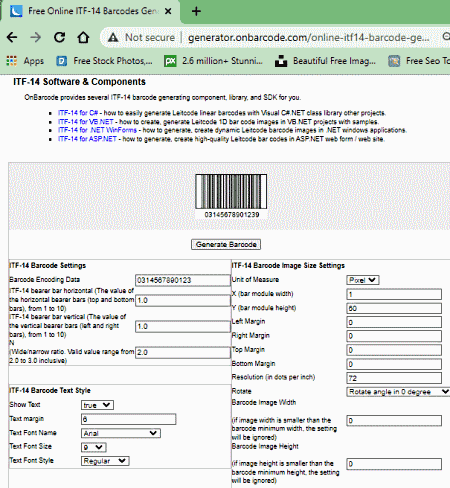Open the Text Font Style dropdown
The image size is (450, 488).
(x=105, y=461)
